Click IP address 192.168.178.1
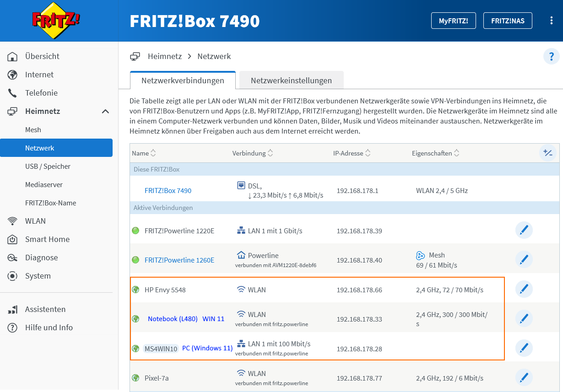This screenshot has width=563, height=392. coord(357,191)
